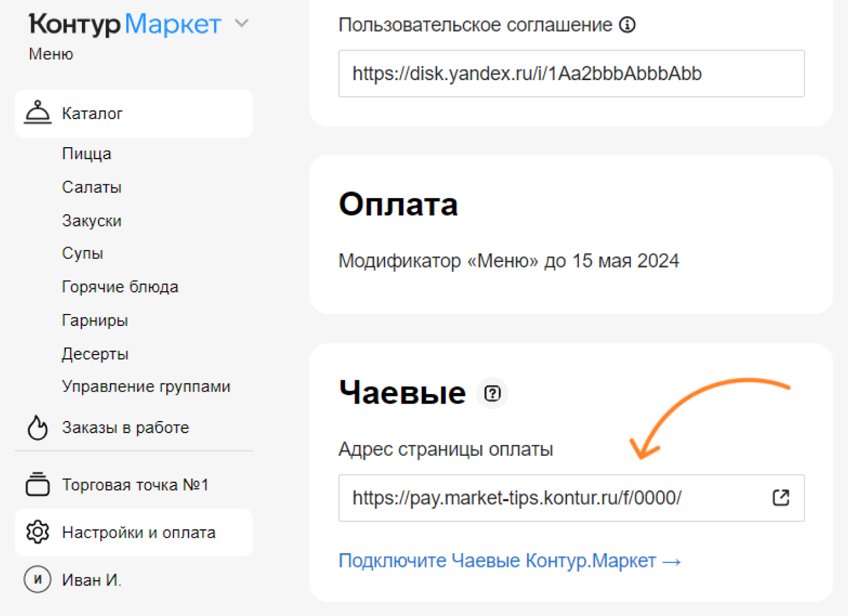Click the settings gear icon
The image size is (848, 616).
click(x=38, y=532)
